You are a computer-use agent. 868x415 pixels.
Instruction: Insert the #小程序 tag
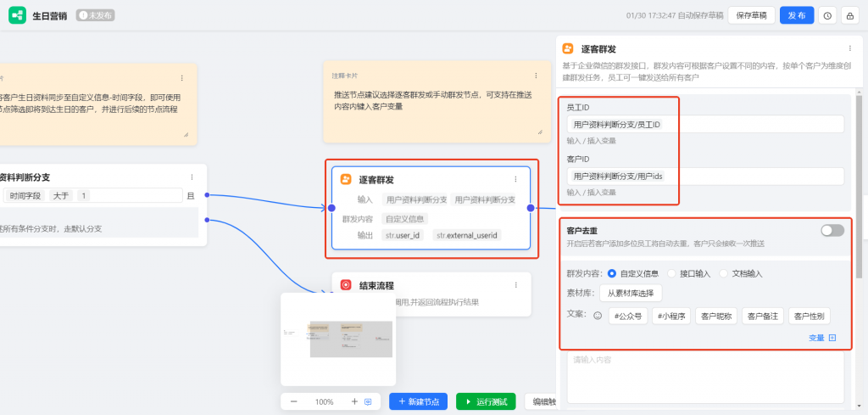click(x=671, y=316)
